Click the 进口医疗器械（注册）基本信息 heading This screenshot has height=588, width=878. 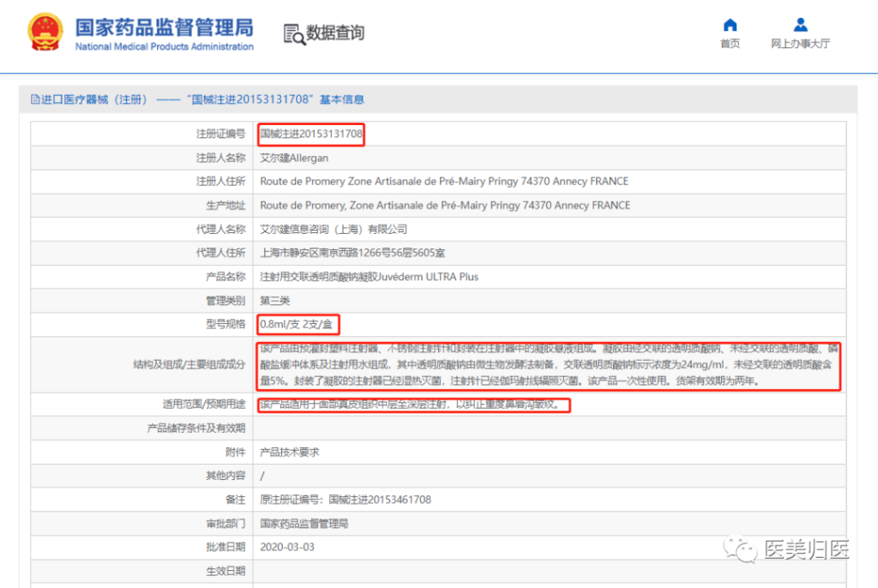tap(202, 99)
